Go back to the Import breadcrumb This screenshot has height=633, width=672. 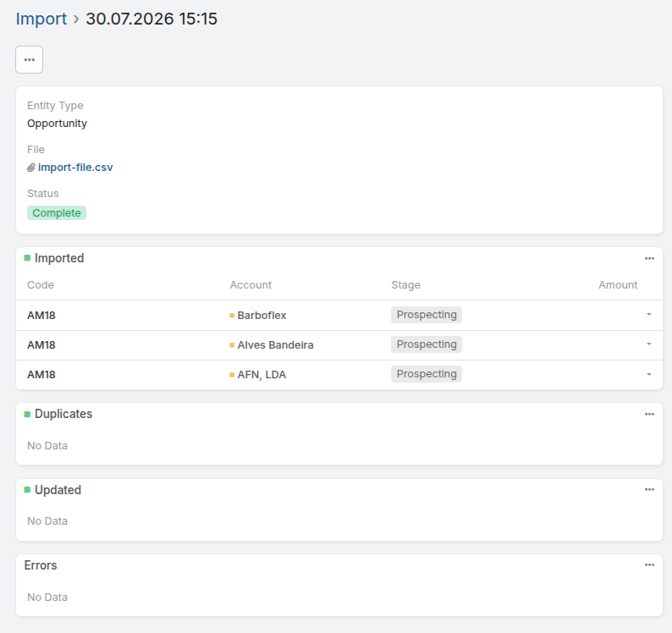(41, 19)
